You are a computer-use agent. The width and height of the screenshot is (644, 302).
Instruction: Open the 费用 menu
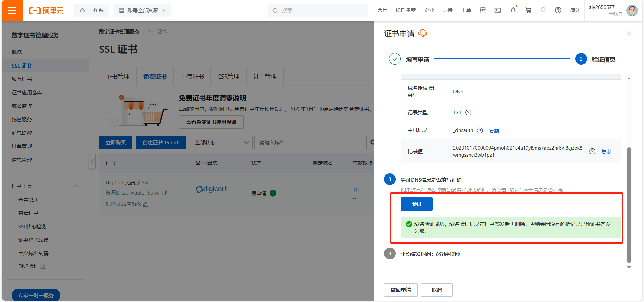point(382,10)
